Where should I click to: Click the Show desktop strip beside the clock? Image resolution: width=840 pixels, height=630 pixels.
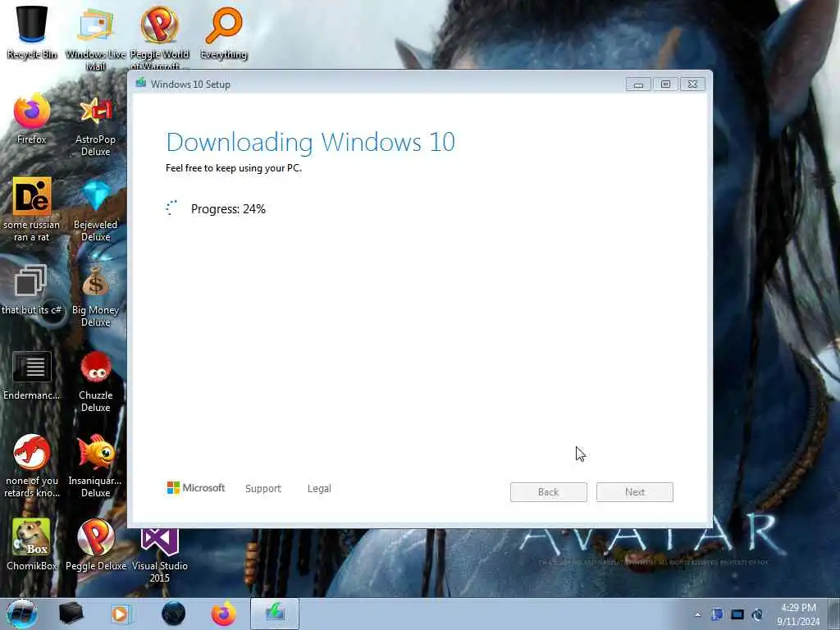pos(834,614)
